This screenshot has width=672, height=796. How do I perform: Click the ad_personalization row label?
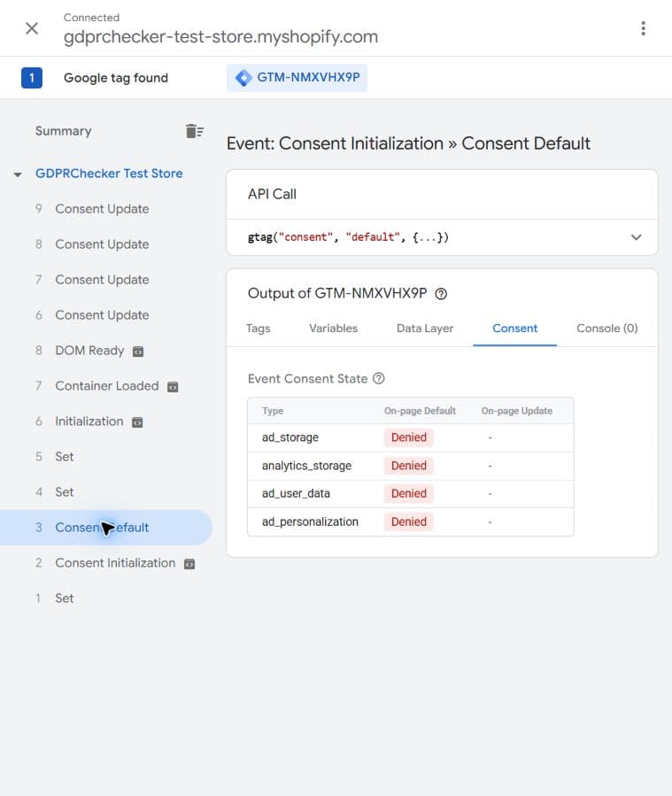[310, 522]
